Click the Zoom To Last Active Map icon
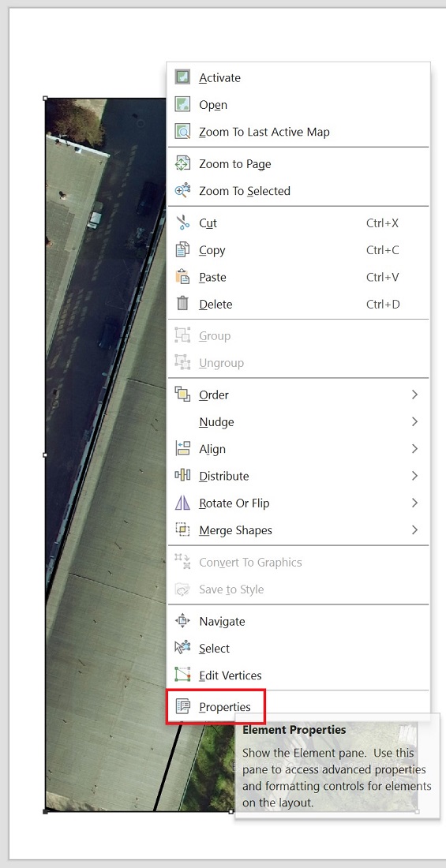 click(x=182, y=132)
